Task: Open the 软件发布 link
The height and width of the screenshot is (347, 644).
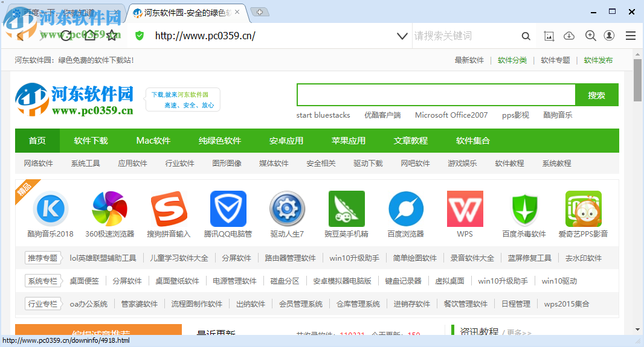Action: [599, 60]
